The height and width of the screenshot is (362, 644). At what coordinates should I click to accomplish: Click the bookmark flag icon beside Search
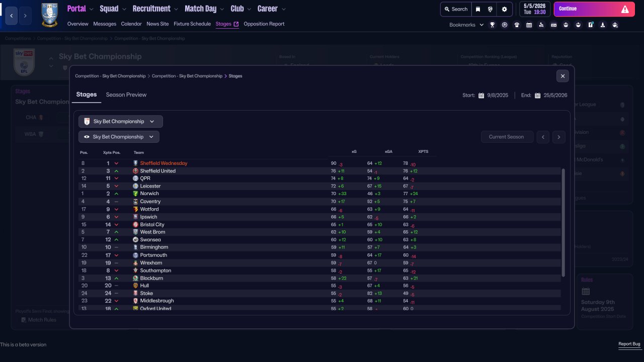click(x=478, y=9)
